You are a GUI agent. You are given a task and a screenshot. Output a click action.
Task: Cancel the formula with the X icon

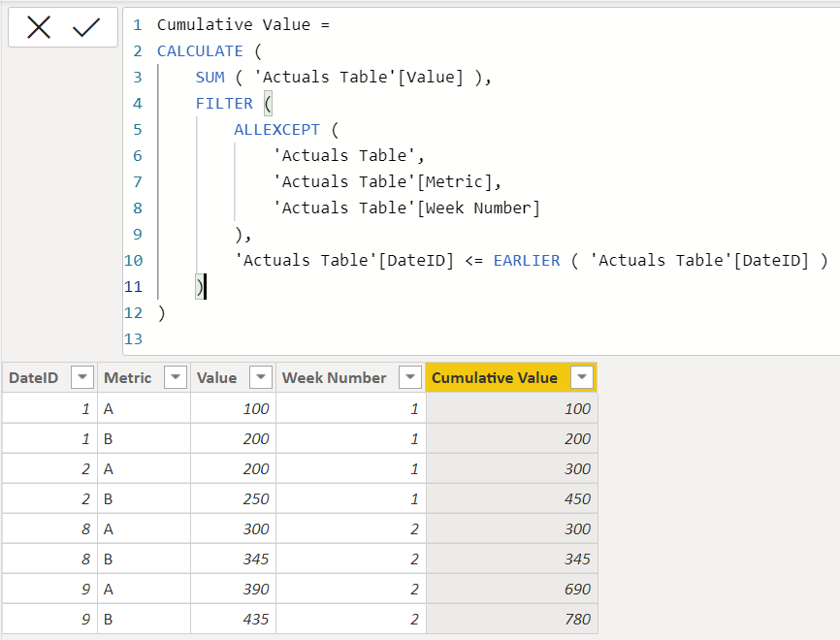coord(39,27)
